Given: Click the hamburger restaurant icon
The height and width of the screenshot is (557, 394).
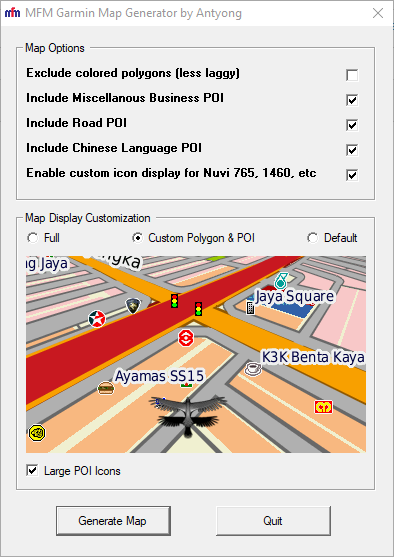Looking at the screenshot, I should [x=106, y=388].
